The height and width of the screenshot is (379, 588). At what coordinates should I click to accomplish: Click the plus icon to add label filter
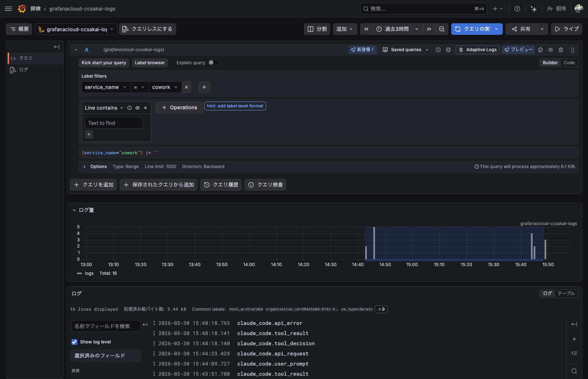coord(204,87)
